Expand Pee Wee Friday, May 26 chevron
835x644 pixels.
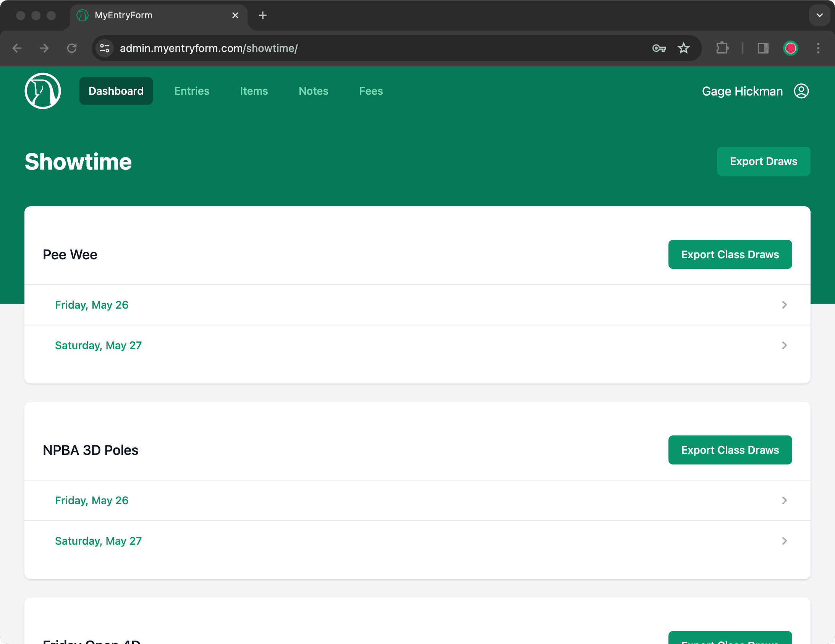(x=784, y=305)
